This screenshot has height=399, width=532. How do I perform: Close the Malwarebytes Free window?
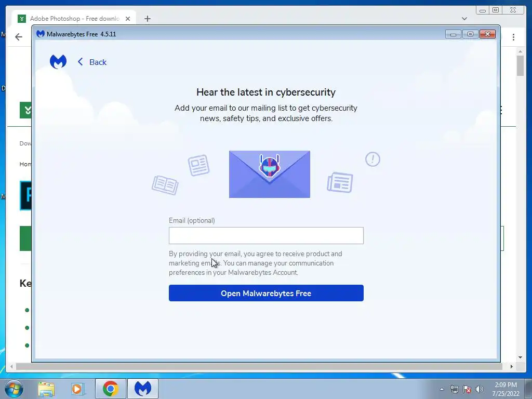487,34
